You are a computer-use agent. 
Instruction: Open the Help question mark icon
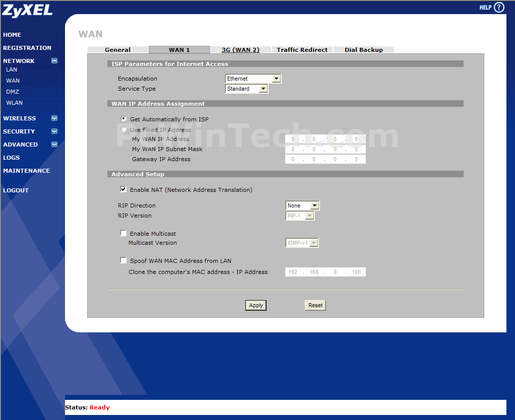pyautogui.click(x=499, y=7)
